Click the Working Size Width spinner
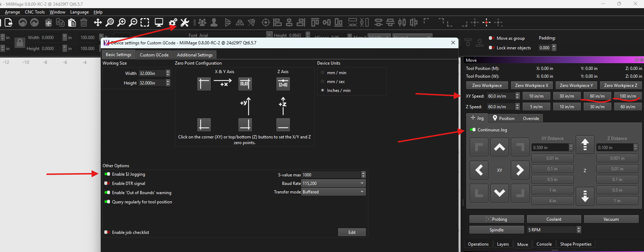The height and width of the screenshot is (252, 644). pos(168,73)
